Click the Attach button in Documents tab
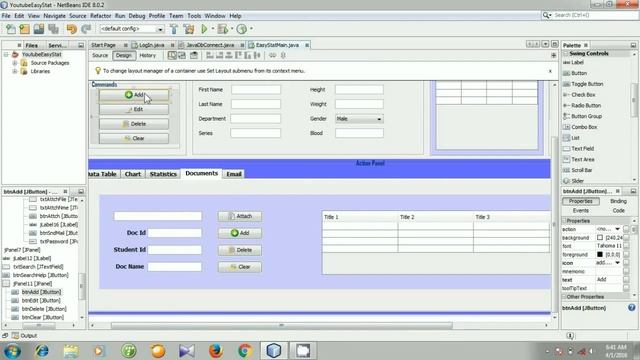 [x=240, y=216]
